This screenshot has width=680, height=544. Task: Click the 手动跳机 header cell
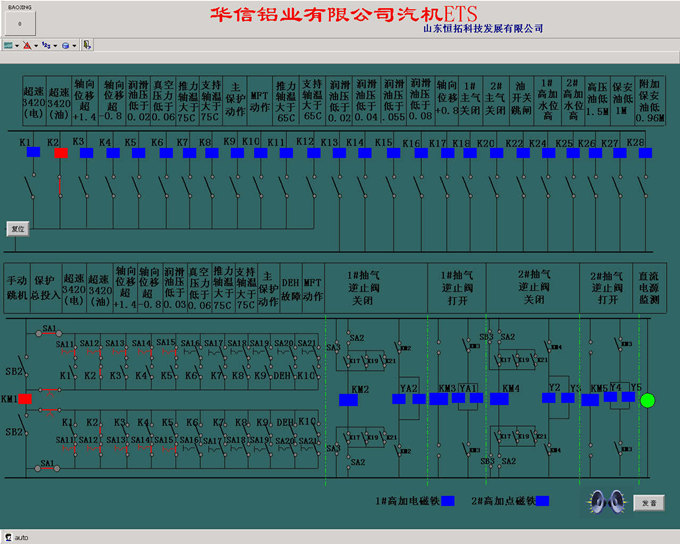coord(17,288)
